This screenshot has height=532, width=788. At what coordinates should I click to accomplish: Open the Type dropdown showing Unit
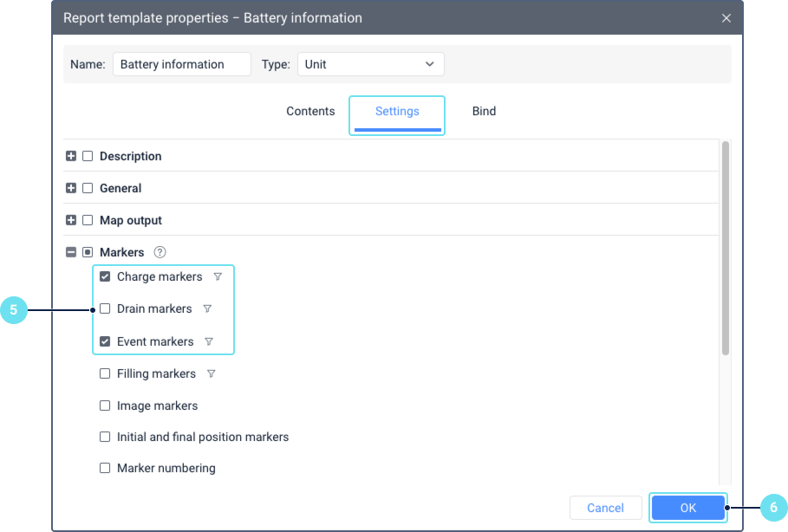[x=370, y=64]
